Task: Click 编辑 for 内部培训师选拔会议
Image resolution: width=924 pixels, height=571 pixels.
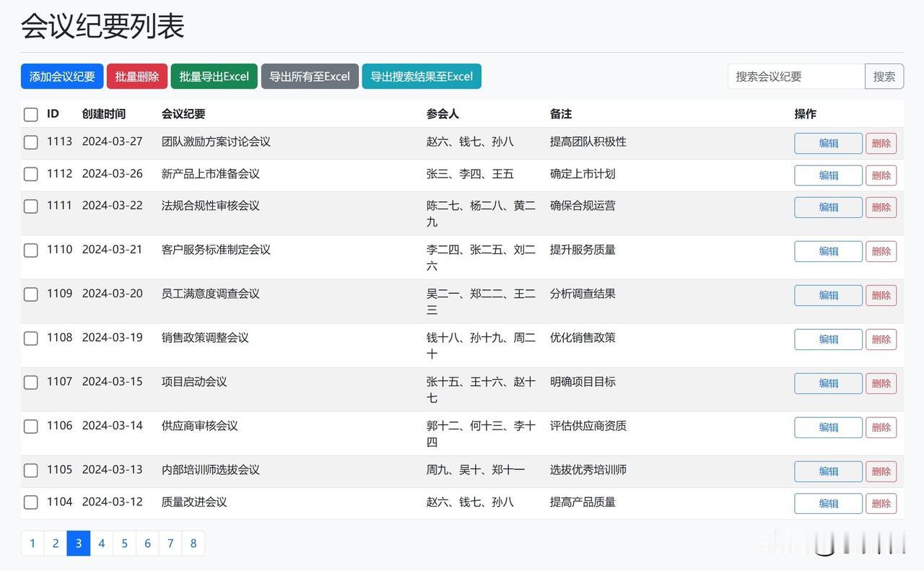Action: (x=828, y=471)
